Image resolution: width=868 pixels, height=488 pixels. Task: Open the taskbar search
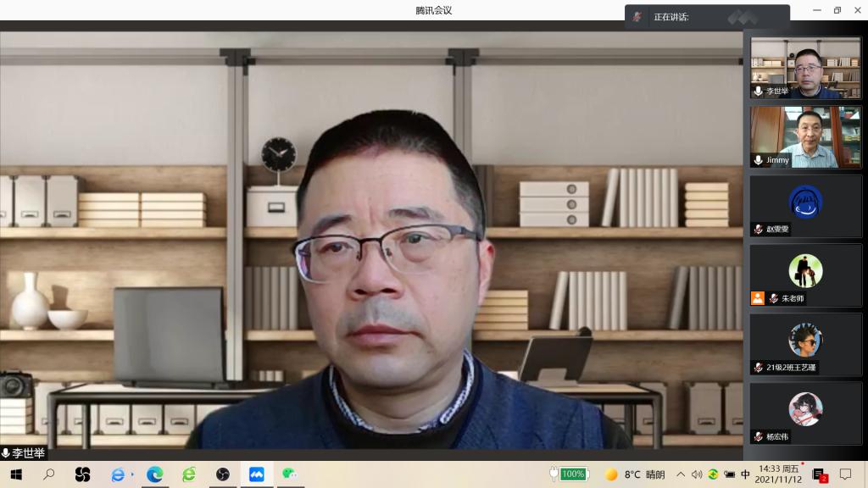point(49,474)
